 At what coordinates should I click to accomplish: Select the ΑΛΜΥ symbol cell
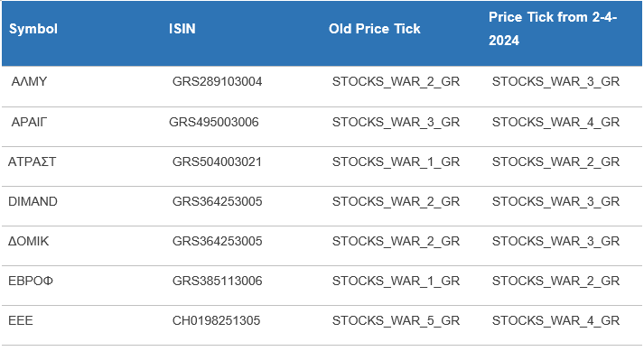pyautogui.click(x=29, y=82)
